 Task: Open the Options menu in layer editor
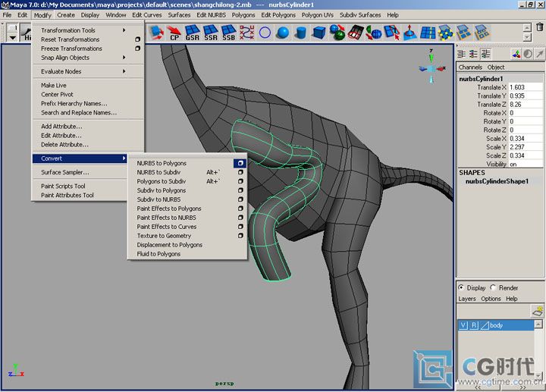[x=491, y=299]
